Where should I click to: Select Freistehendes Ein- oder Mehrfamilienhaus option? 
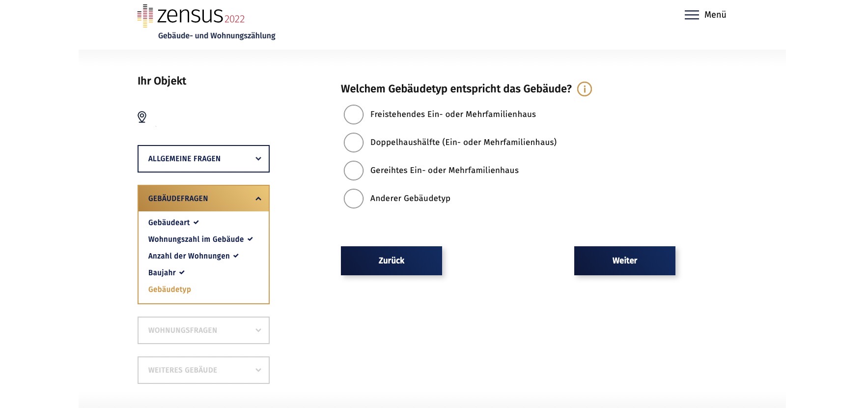(354, 115)
